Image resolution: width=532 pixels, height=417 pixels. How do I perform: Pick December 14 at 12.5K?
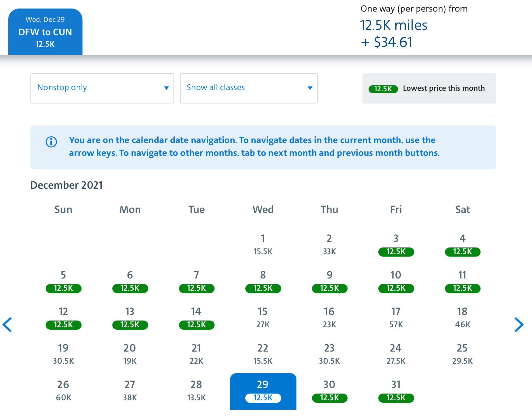196,318
